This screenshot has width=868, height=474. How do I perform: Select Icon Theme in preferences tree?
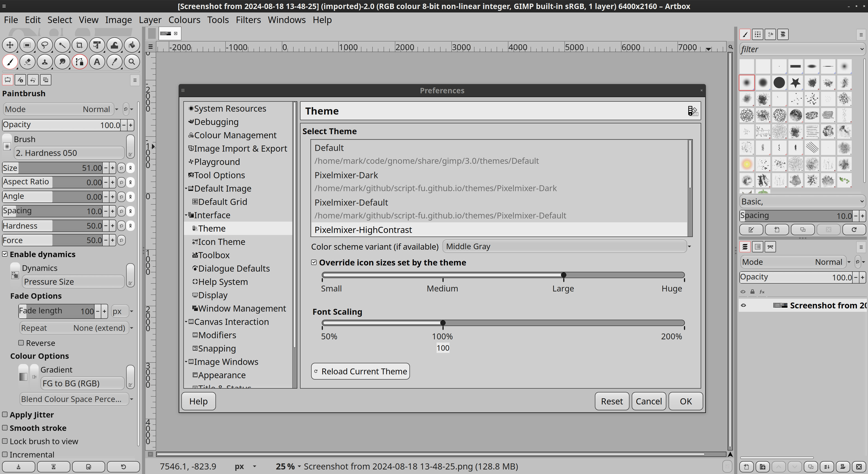221,242
